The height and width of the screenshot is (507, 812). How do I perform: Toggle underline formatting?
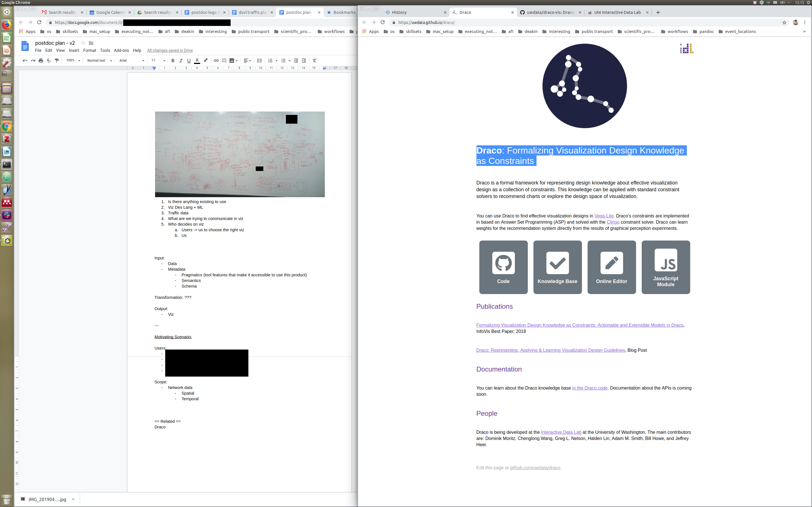click(x=189, y=61)
